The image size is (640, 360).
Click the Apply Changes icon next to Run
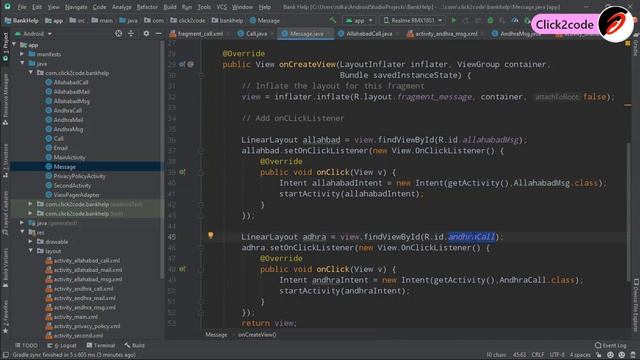tap(466, 20)
